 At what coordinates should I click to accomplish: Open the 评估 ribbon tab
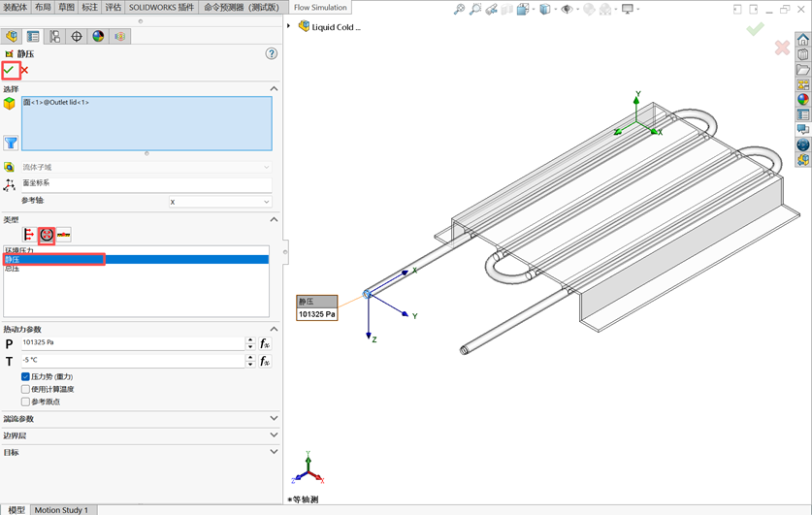click(x=113, y=7)
